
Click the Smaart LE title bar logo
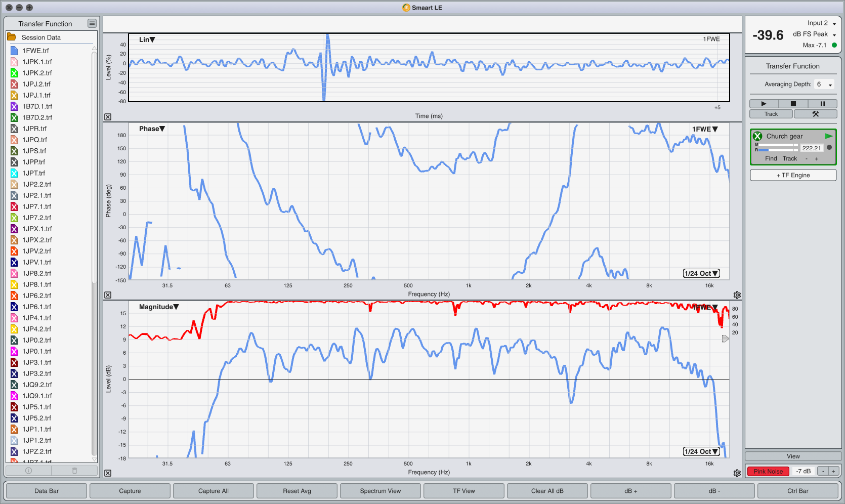406,8
